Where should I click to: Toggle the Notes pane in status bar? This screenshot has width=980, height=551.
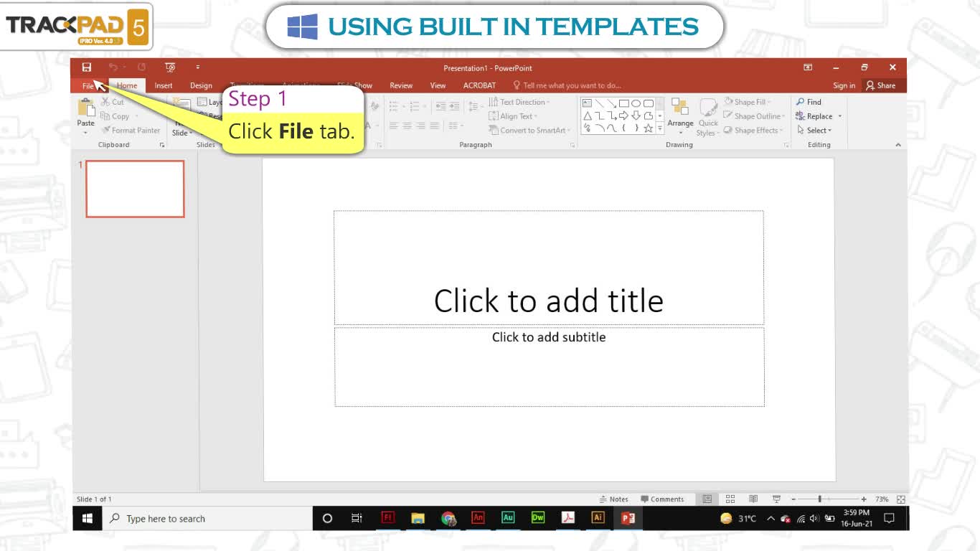click(614, 499)
